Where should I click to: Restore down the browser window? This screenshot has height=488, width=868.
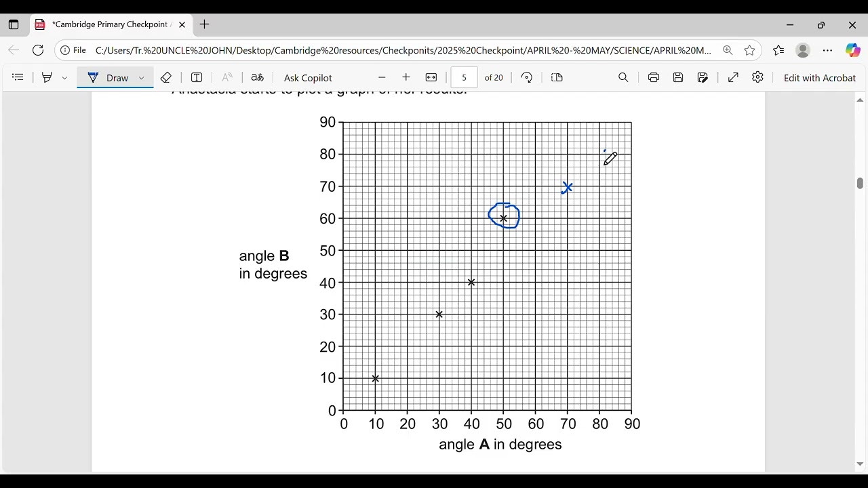coord(821,25)
